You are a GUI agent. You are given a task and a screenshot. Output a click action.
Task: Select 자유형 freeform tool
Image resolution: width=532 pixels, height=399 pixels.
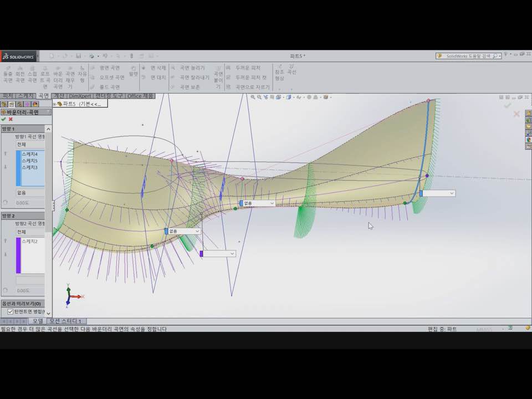[82, 75]
